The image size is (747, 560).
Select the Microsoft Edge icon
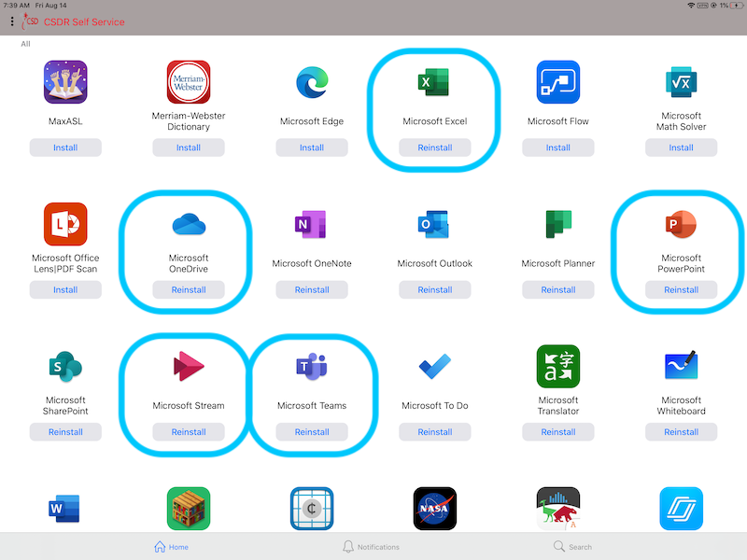click(x=312, y=82)
